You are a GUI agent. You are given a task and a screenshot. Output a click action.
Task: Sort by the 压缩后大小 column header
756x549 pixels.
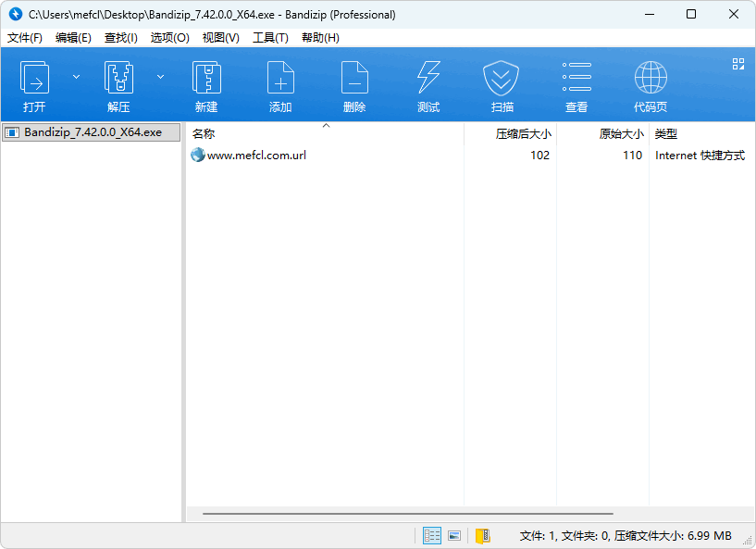pos(510,133)
